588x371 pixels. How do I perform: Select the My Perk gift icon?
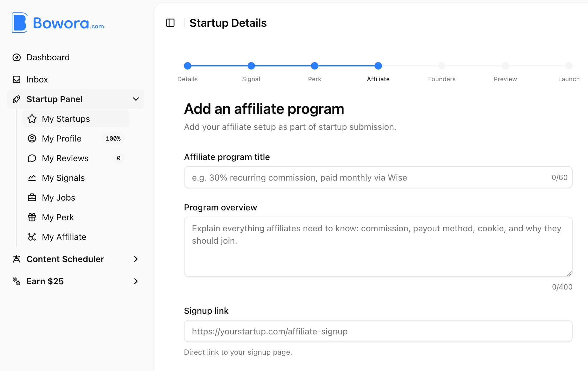[x=32, y=217]
